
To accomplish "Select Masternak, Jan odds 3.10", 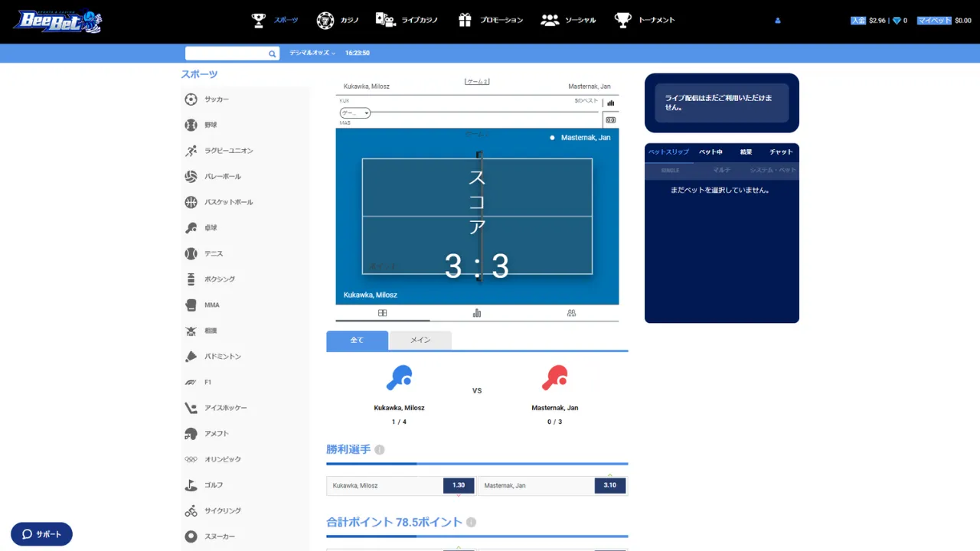I will point(609,485).
